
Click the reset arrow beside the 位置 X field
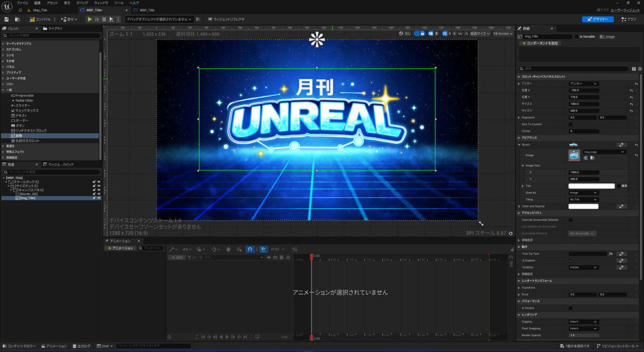click(x=632, y=90)
